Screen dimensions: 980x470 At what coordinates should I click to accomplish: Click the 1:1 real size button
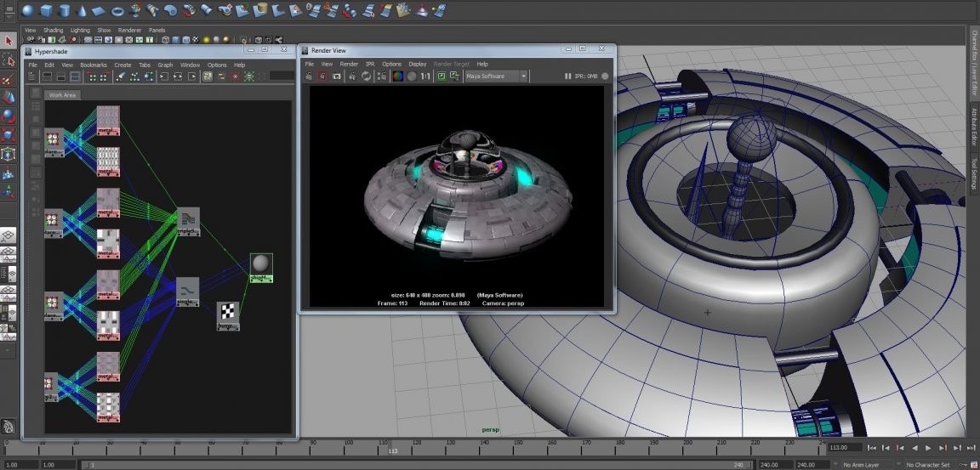pos(424,76)
